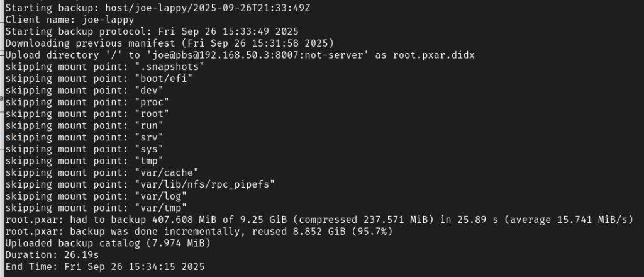The image size is (644, 277).
Task: Click the skipped mount point "var/log" line
Action: coord(95,196)
